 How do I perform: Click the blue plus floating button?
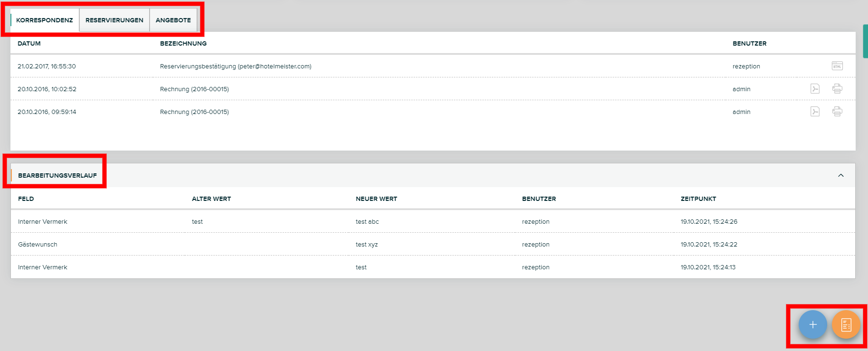pos(812,325)
